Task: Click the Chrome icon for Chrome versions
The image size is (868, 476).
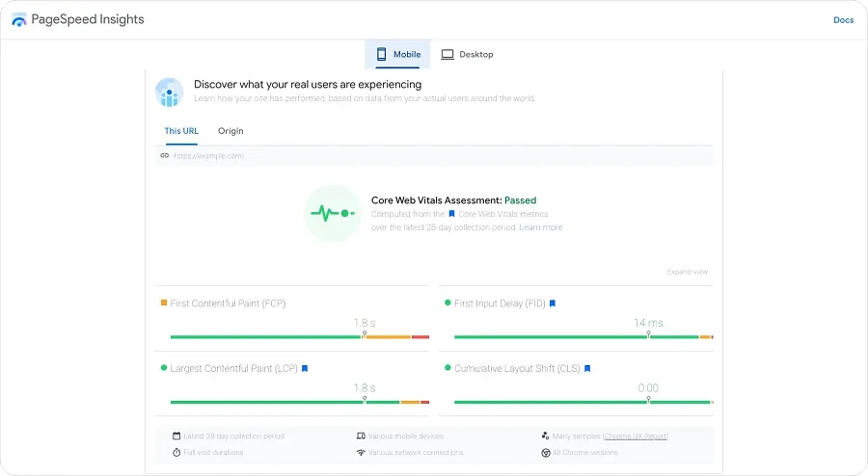Action: point(546,453)
